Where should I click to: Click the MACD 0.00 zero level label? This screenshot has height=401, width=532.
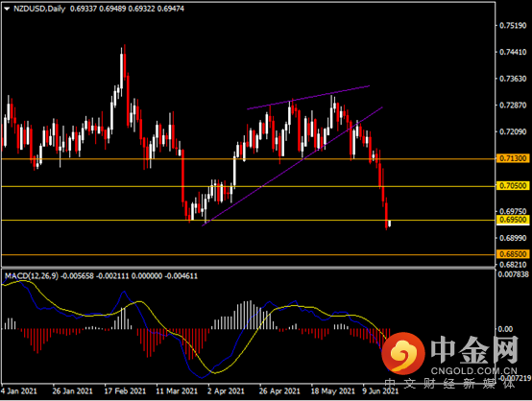[x=505, y=329]
